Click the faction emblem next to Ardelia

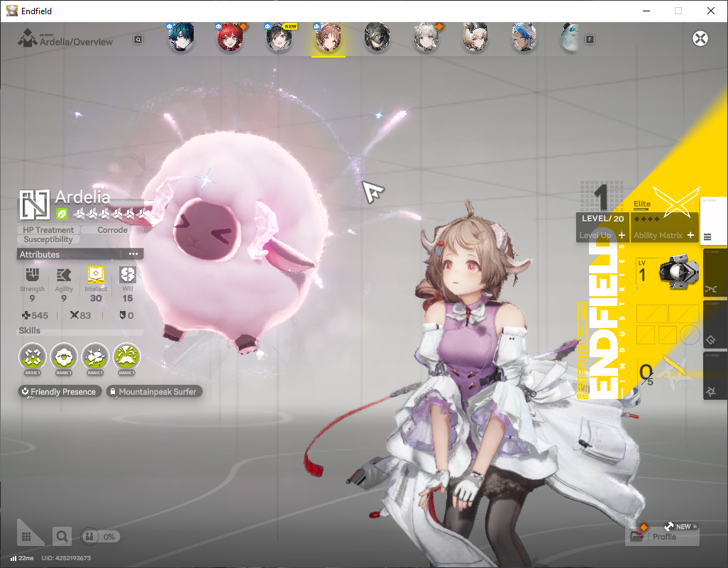34,204
